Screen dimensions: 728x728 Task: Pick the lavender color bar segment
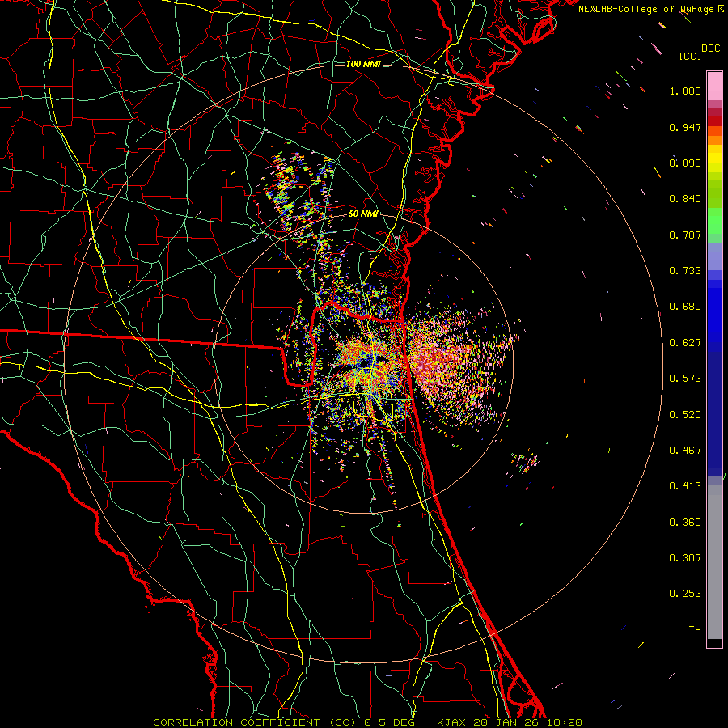coord(714,256)
